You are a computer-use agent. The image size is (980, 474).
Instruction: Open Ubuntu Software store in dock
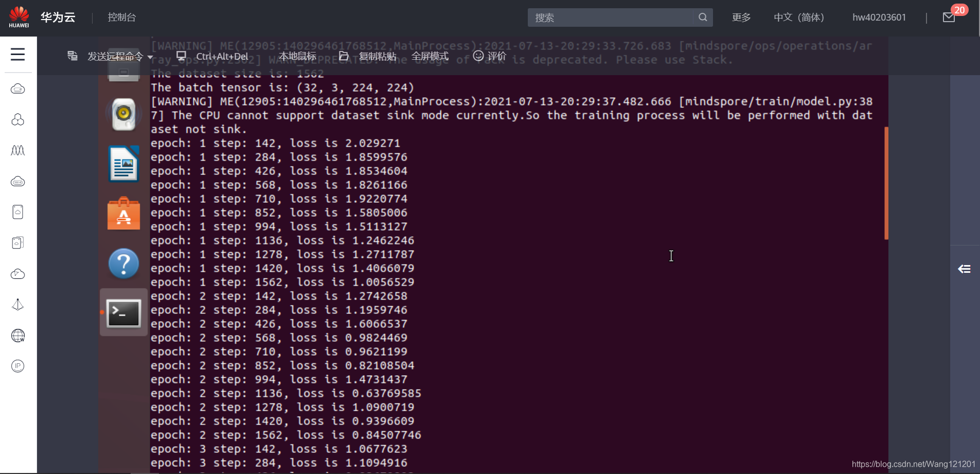[x=123, y=214]
